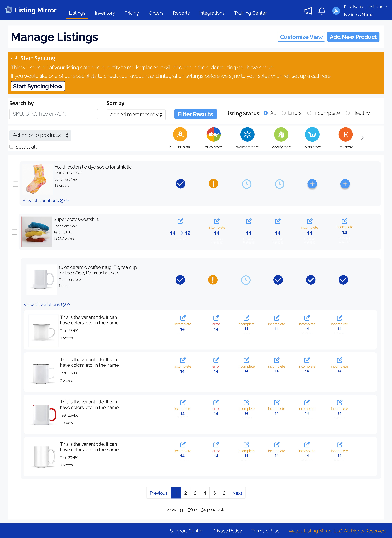Click the user profile avatar icon
Viewport: 392px width, 538px height.
click(336, 11)
